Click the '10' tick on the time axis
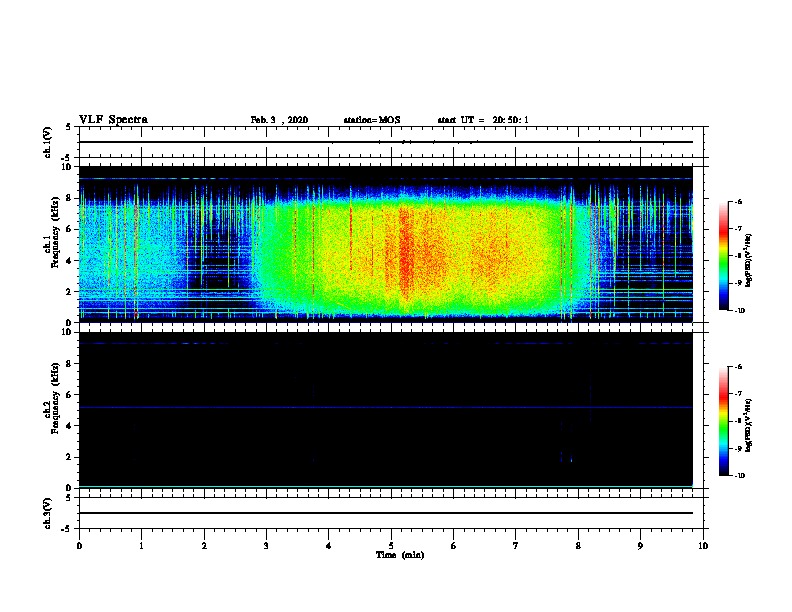The height and width of the screenshot is (612, 792). point(703,546)
